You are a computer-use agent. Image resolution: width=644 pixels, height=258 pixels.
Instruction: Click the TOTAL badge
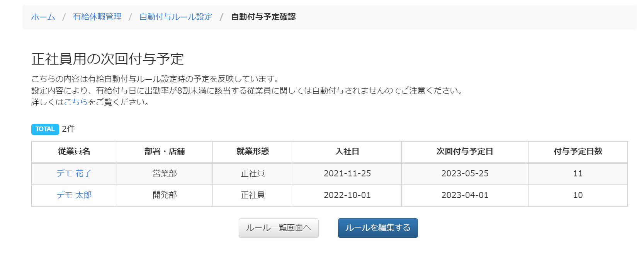(x=45, y=129)
